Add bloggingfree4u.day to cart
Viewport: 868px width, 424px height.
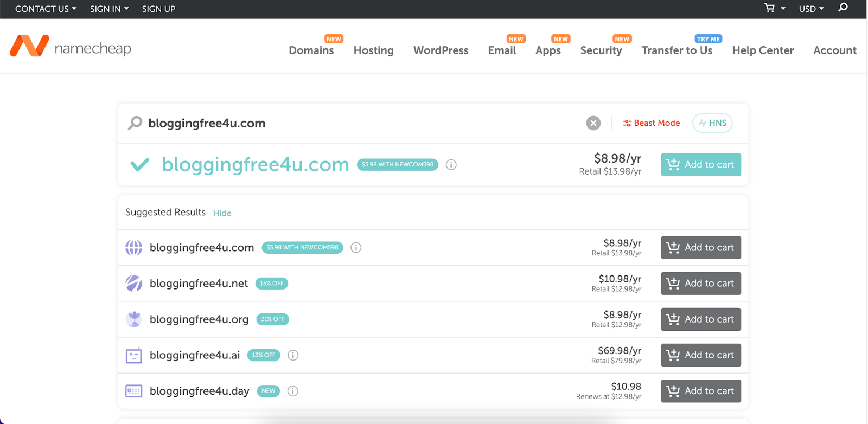click(701, 391)
